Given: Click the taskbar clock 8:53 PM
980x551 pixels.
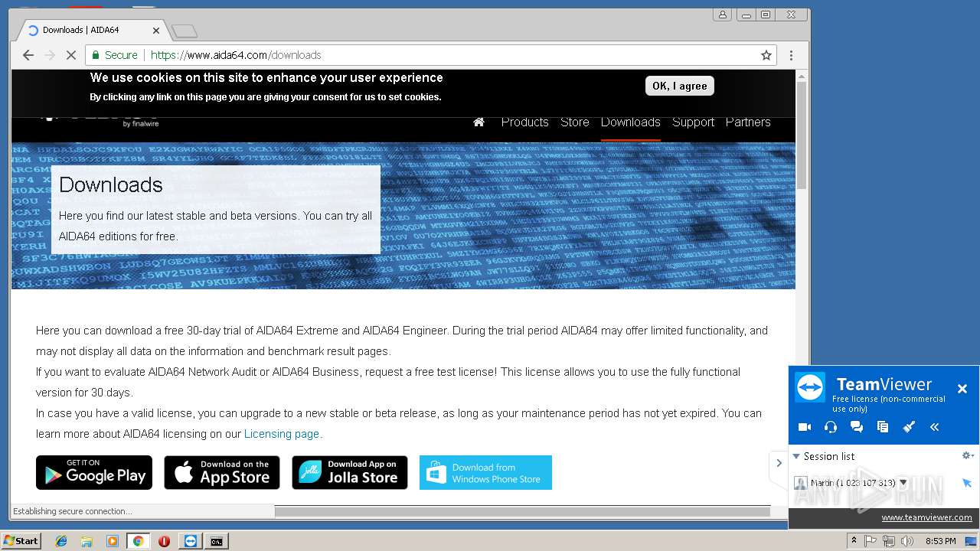Looking at the screenshot, I should pos(940,541).
